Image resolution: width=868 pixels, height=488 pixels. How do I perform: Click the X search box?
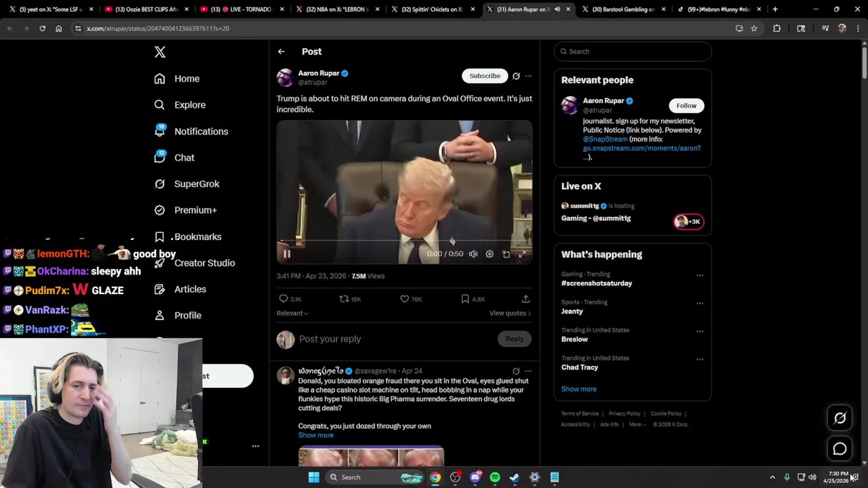(x=633, y=52)
